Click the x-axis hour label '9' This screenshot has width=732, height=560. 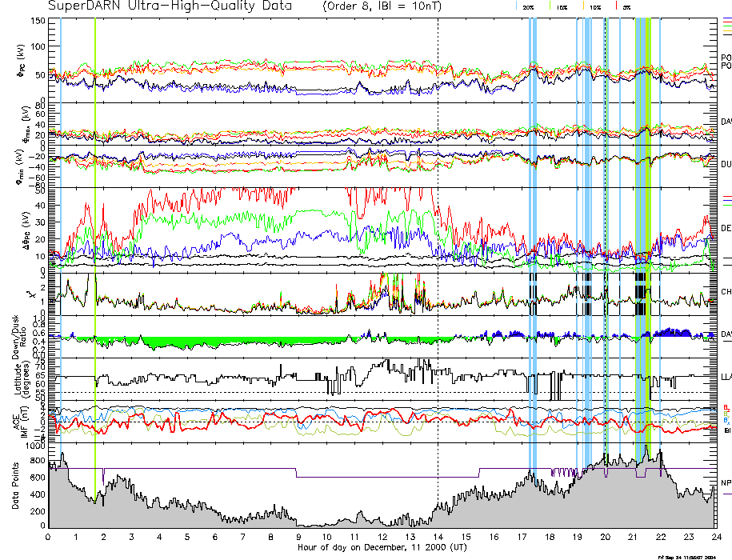298,537
